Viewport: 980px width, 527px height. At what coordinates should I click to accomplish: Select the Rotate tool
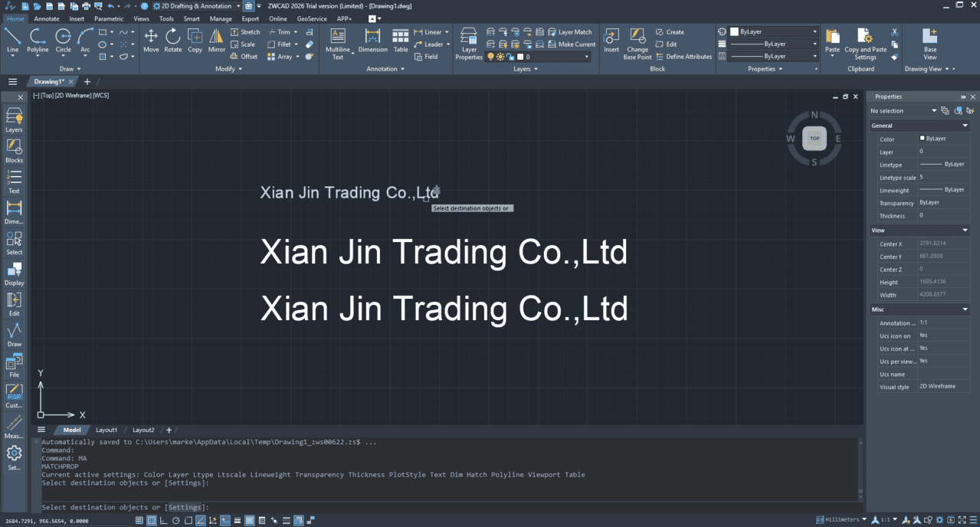click(173, 41)
